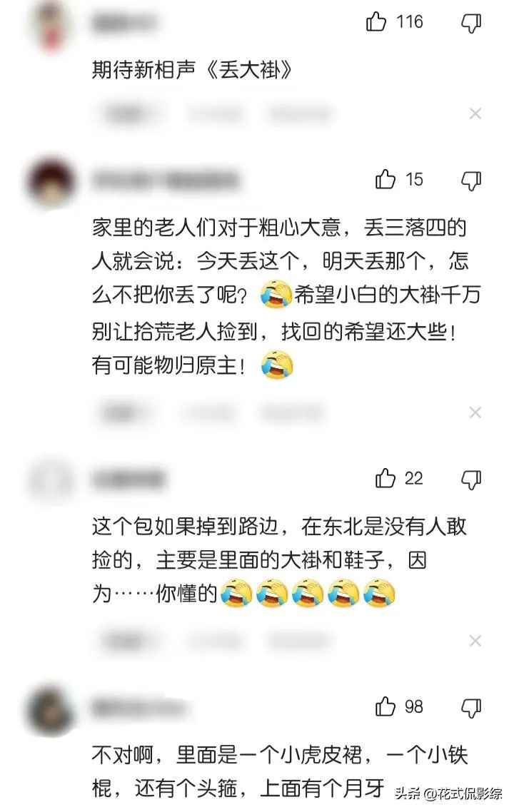Image resolution: width=514 pixels, height=812 pixels.
Task: Dislike the 《丢大褂》 comment
Action: point(471,23)
